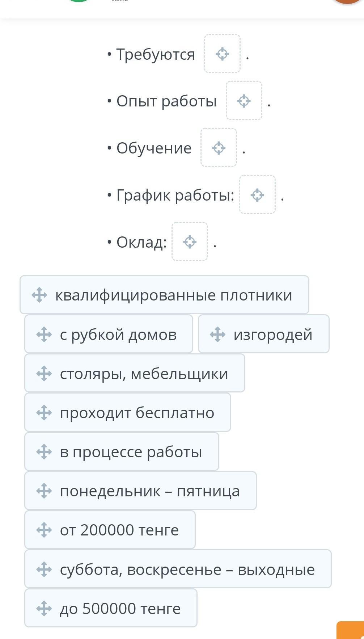The width and height of the screenshot is (364, 639).
Task: Click drag handle of квалифицированные плотники
Action: pos(39,295)
